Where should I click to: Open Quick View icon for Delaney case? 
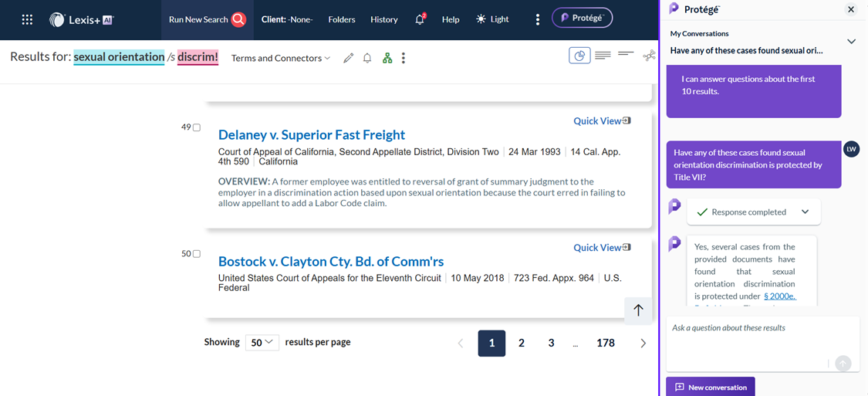click(627, 120)
